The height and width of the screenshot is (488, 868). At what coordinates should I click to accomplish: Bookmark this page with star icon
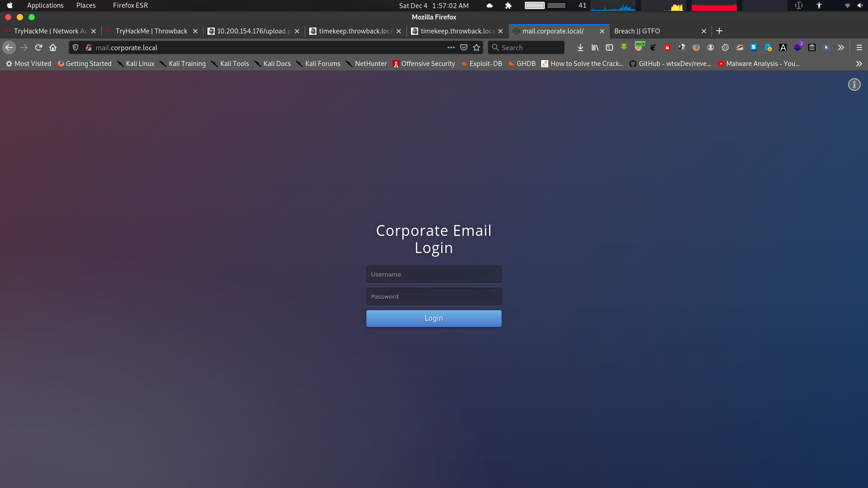click(476, 47)
